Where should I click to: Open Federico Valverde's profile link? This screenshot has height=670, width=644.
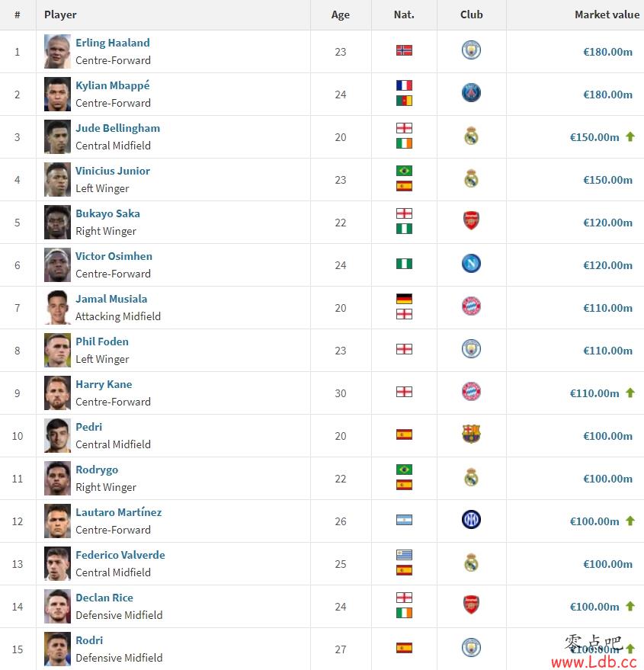[120, 555]
